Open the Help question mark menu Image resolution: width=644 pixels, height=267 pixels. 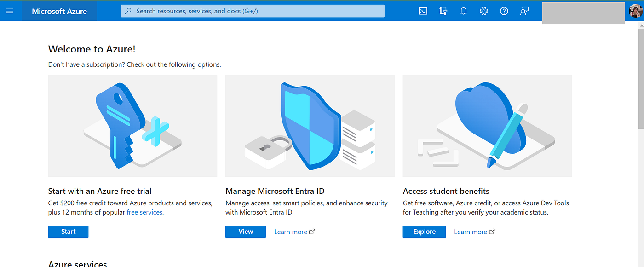pyautogui.click(x=504, y=11)
